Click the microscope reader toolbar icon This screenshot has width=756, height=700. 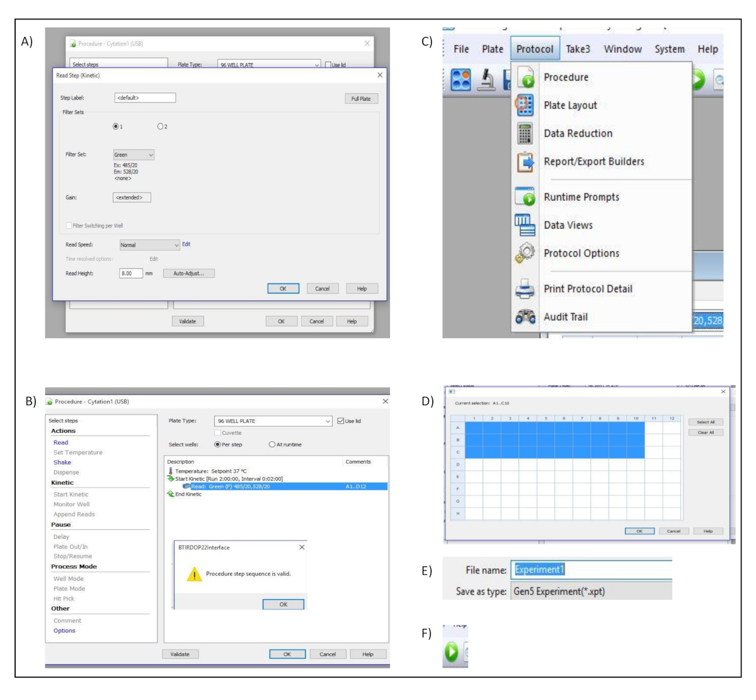(x=487, y=79)
